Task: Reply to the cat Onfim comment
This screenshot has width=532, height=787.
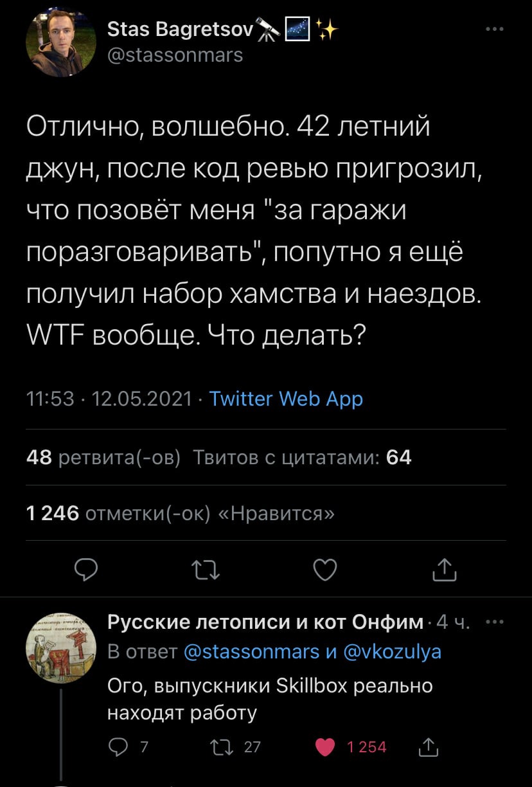Action: coord(118,747)
